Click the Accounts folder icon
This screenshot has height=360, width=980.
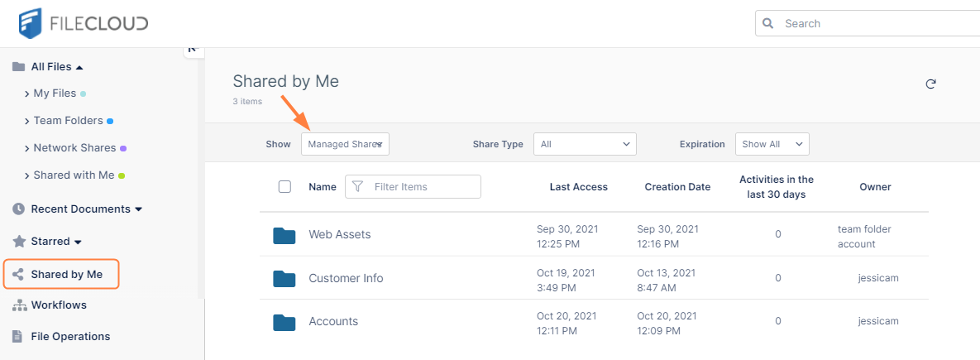point(284,322)
